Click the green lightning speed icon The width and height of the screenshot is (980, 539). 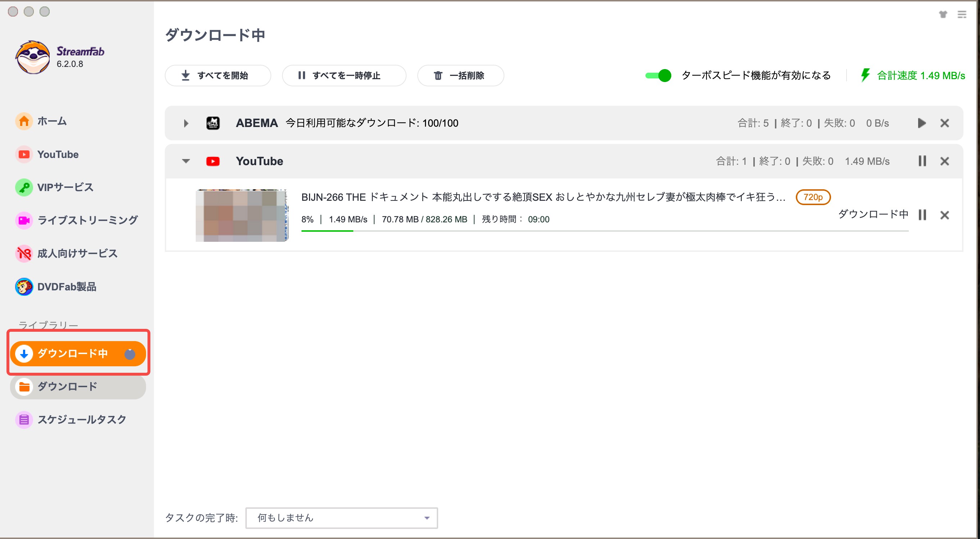click(x=866, y=75)
